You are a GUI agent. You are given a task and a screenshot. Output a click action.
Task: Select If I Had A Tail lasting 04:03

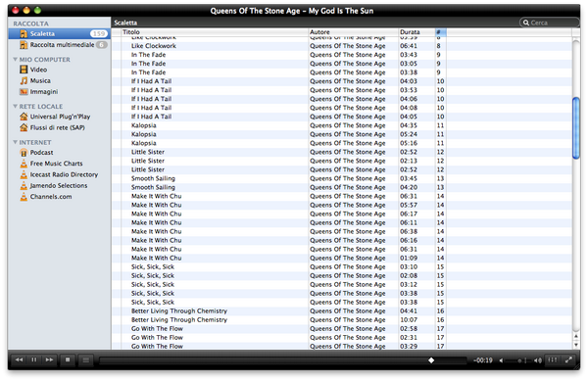click(342, 81)
